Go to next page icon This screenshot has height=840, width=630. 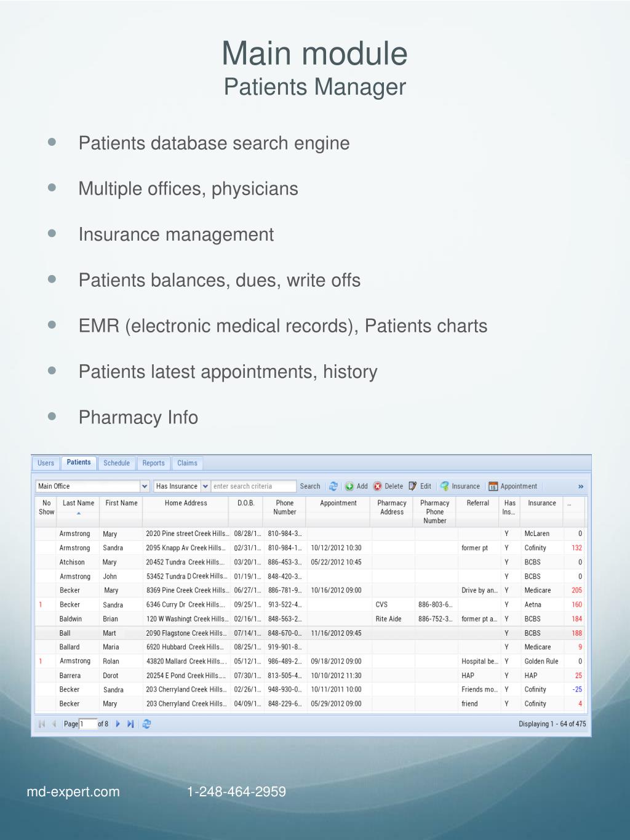tap(118, 724)
